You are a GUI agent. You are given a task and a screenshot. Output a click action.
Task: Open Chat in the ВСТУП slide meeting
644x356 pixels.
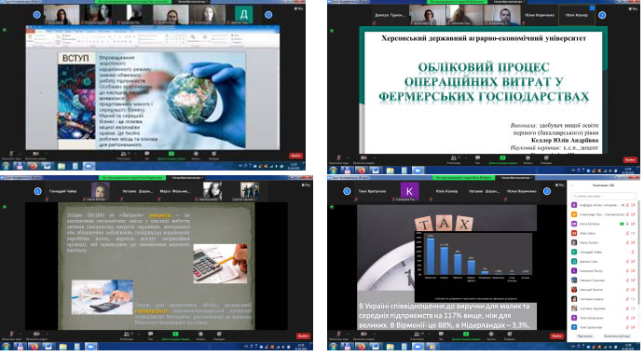[x=146, y=154]
